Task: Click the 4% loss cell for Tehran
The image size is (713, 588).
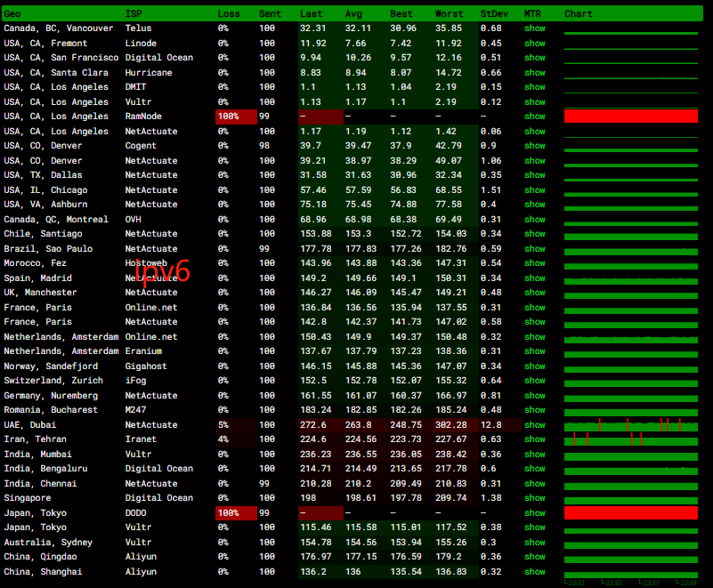Action: (236, 439)
